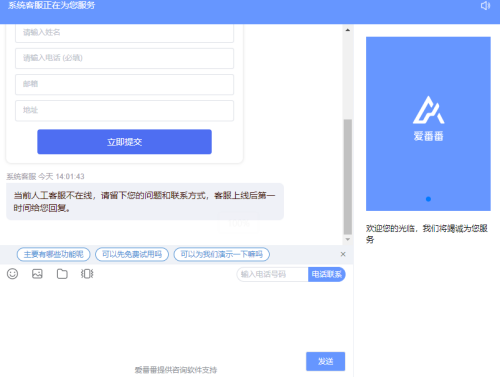Focus the email input field
Image resolution: width=500 pixels, height=377 pixels.
(124, 84)
